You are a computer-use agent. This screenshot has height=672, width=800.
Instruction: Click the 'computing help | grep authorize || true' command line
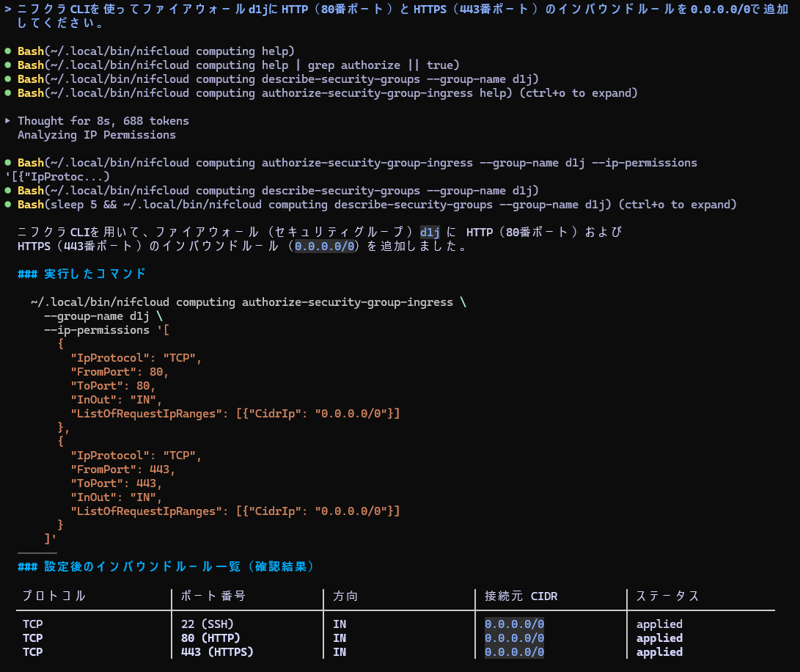point(238,65)
